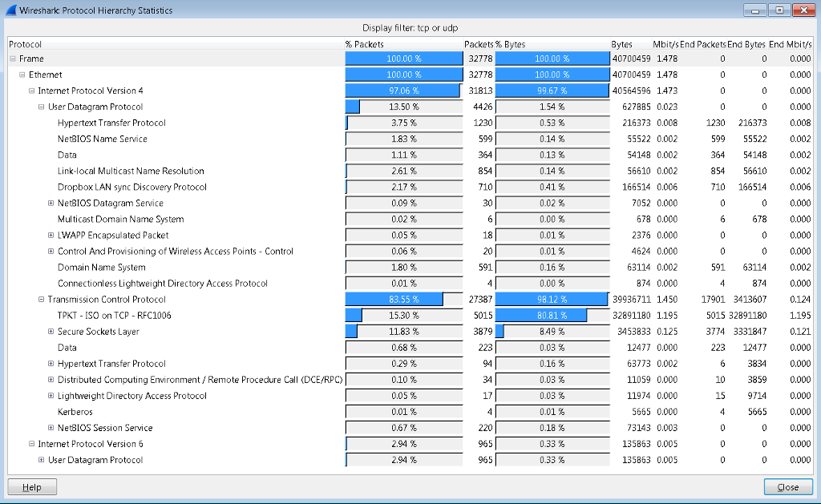Click the Display filter: tcp or udp text
Screen dimensions: 821x504
pos(410,28)
